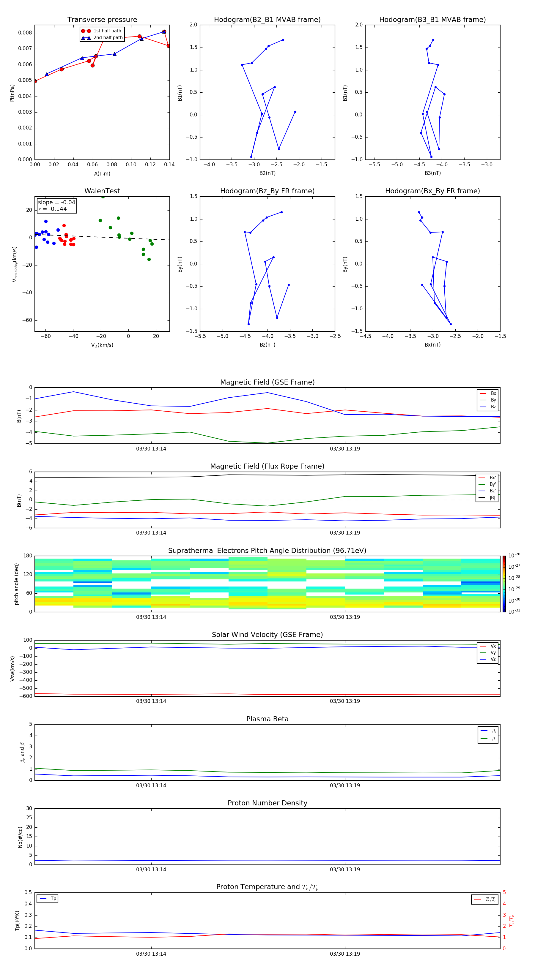535x980 pixels.
Task: Click the "WalenTest" plot title
Action: [x=102, y=191]
